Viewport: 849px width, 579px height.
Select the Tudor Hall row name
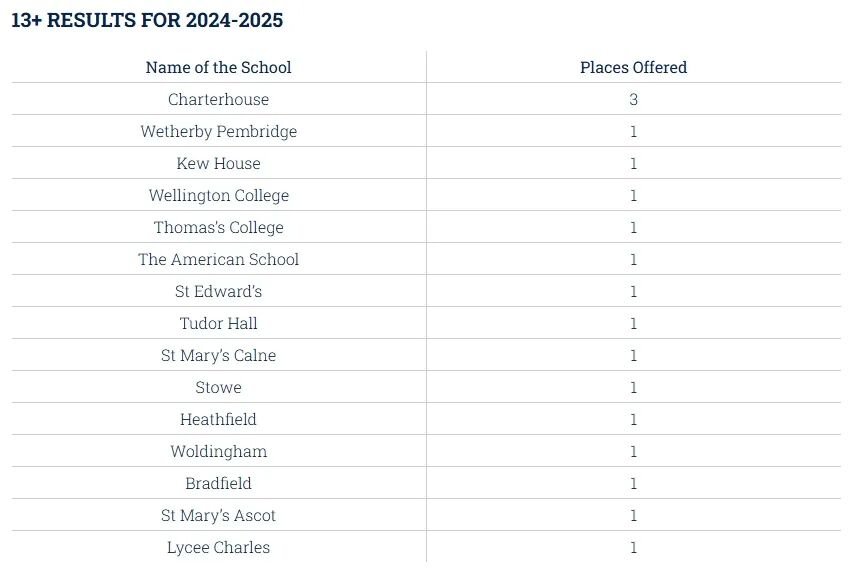[x=218, y=323]
